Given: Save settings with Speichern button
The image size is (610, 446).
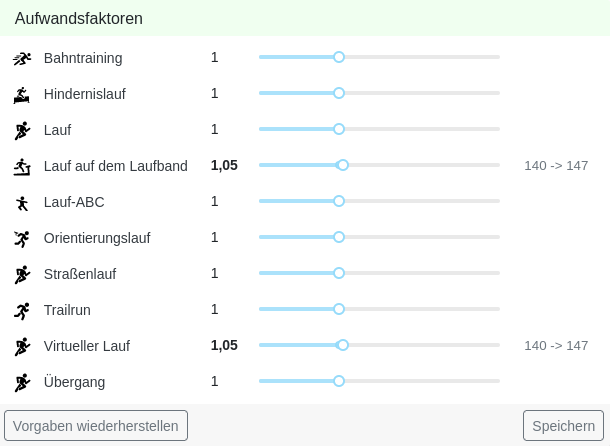Looking at the screenshot, I should [x=563, y=426].
